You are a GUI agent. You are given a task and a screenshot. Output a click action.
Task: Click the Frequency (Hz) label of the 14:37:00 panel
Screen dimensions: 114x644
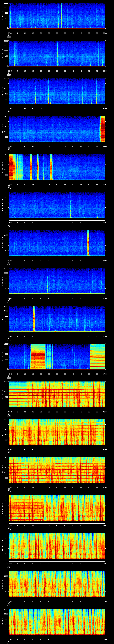3,16
